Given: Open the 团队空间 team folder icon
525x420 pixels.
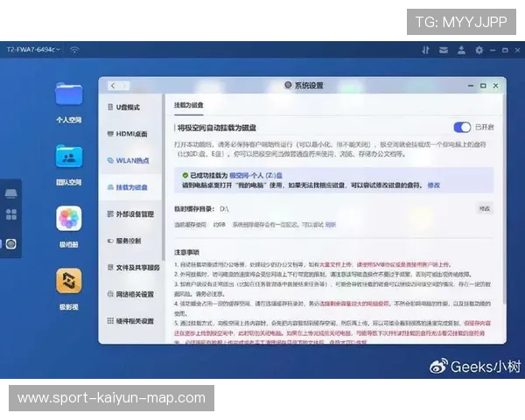Looking at the screenshot, I should click(x=68, y=156).
